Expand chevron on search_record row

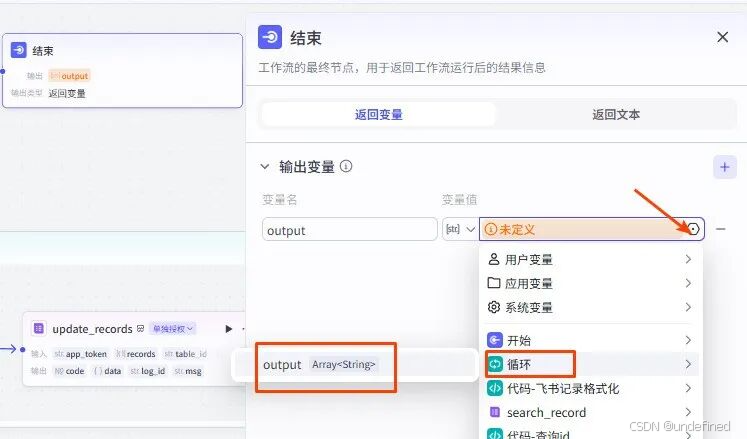coord(688,412)
